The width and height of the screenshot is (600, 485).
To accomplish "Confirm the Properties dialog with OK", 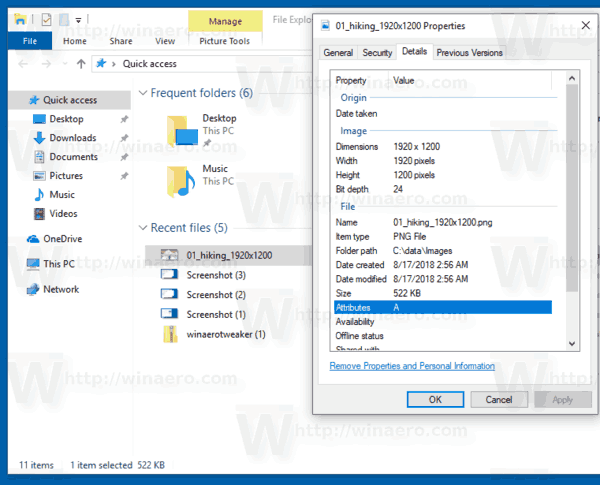I will click(435, 400).
